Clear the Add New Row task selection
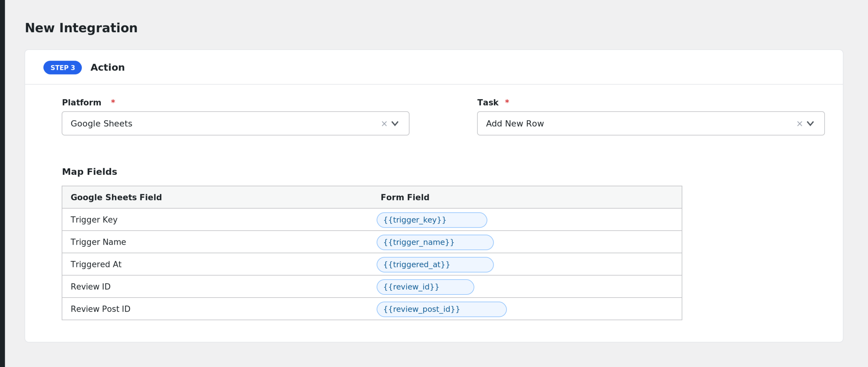Viewport: 868px width, 367px height. pos(800,124)
